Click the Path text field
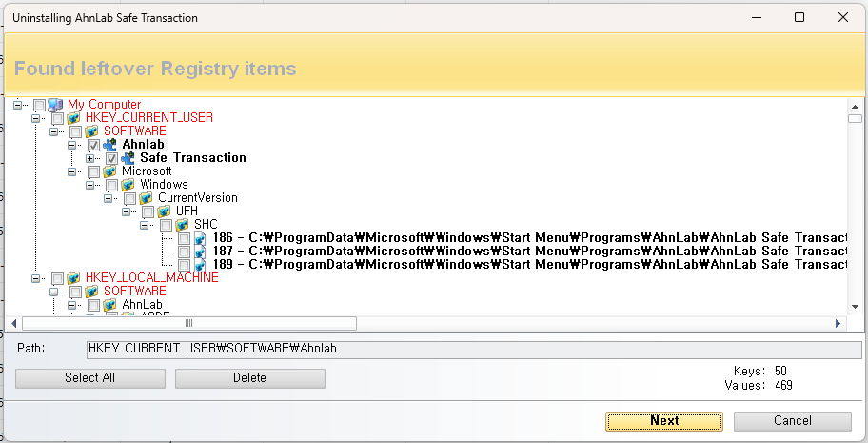The width and height of the screenshot is (868, 443). 474,349
